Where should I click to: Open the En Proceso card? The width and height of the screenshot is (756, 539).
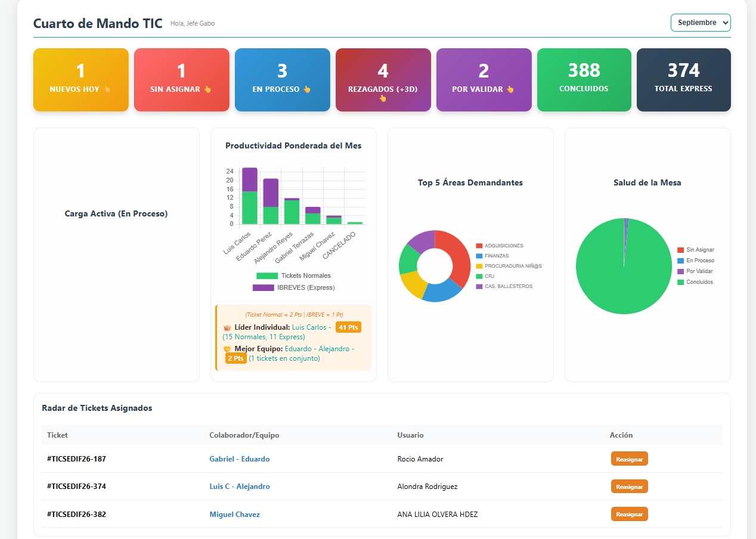point(283,80)
